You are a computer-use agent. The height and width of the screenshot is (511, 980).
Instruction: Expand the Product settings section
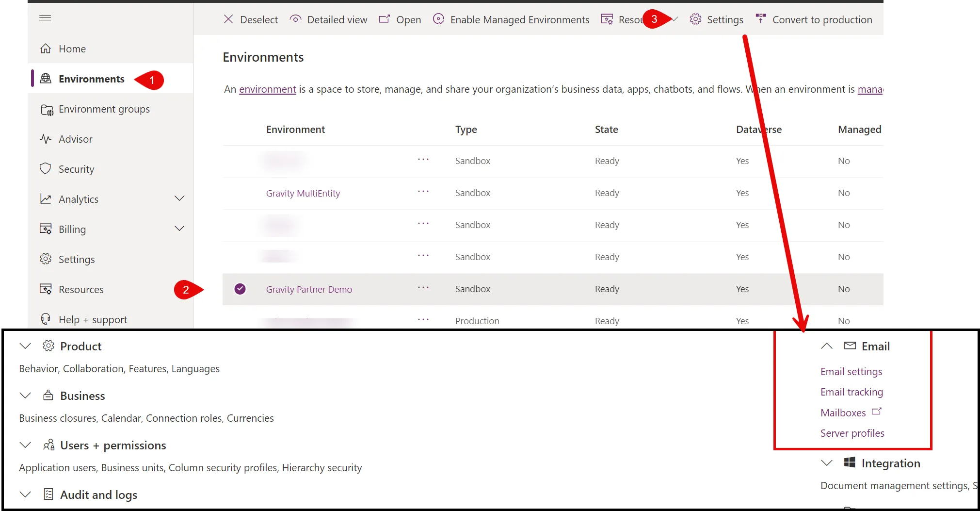point(25,346)
